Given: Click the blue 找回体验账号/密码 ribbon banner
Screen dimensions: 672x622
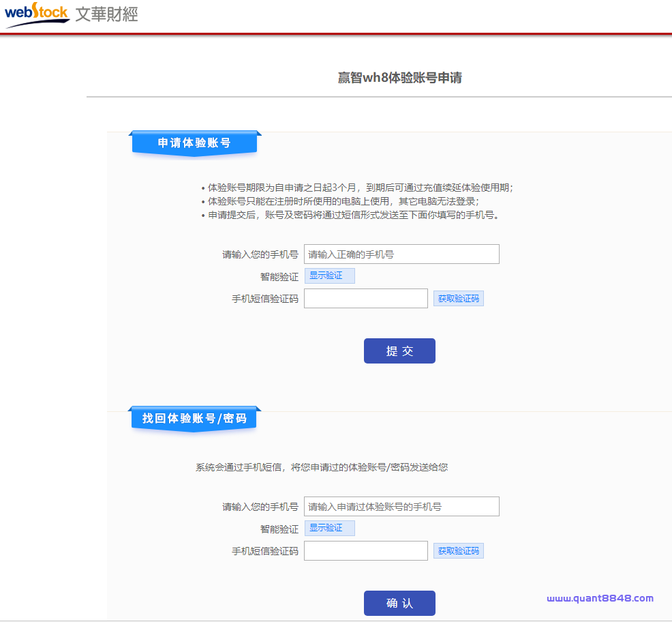Looking at the screenshot, I should [x=194, y=418].
